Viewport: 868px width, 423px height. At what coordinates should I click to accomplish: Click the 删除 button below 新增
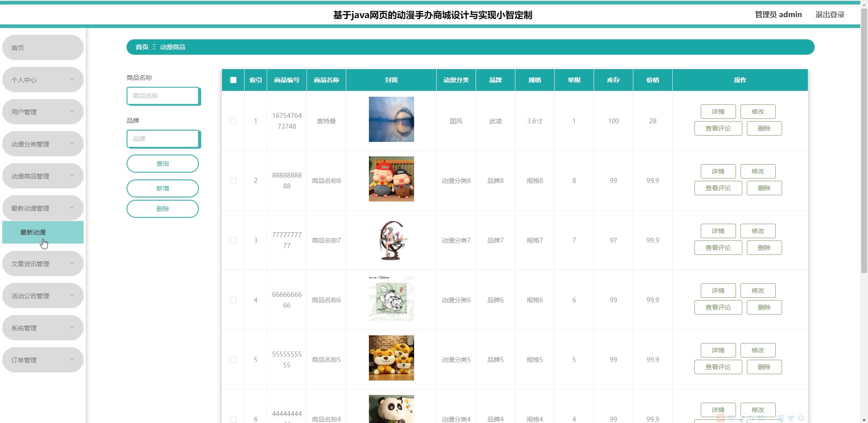tap(163, 209)
